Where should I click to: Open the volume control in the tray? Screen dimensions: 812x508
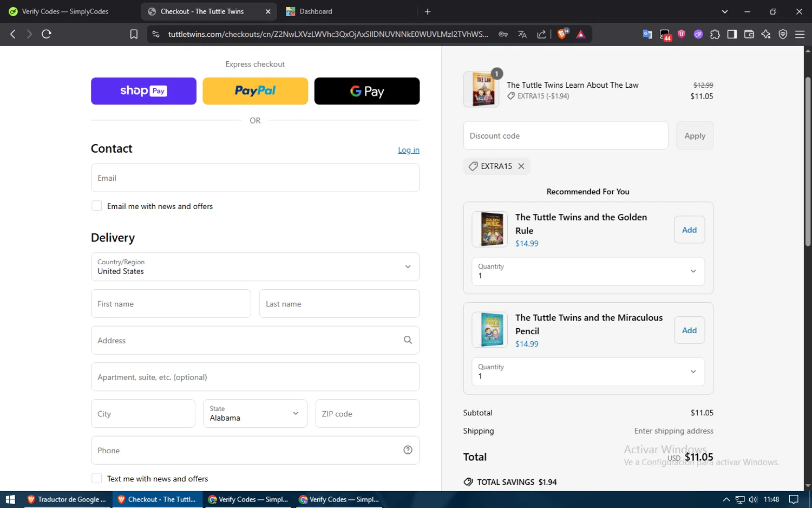753,499
